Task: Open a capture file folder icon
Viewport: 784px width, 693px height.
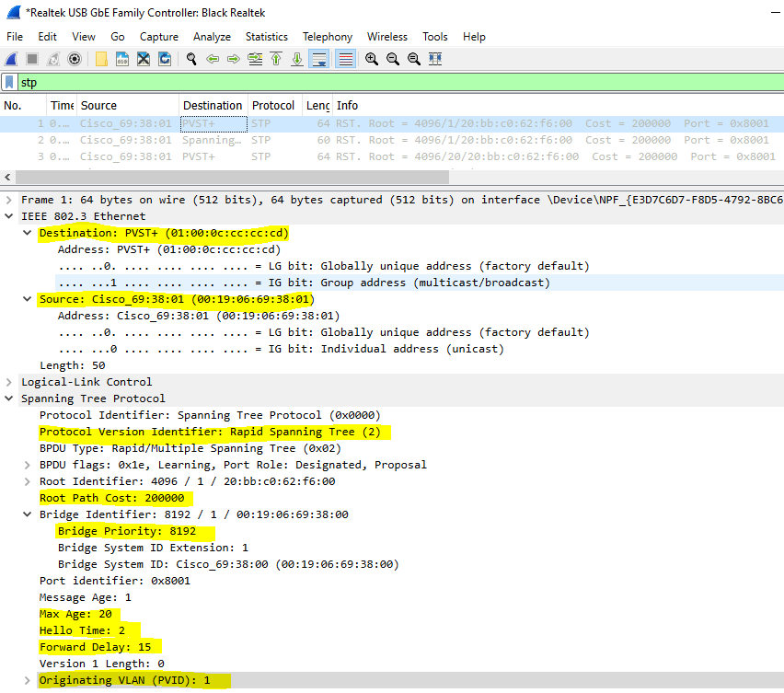Action: [101, 59]
